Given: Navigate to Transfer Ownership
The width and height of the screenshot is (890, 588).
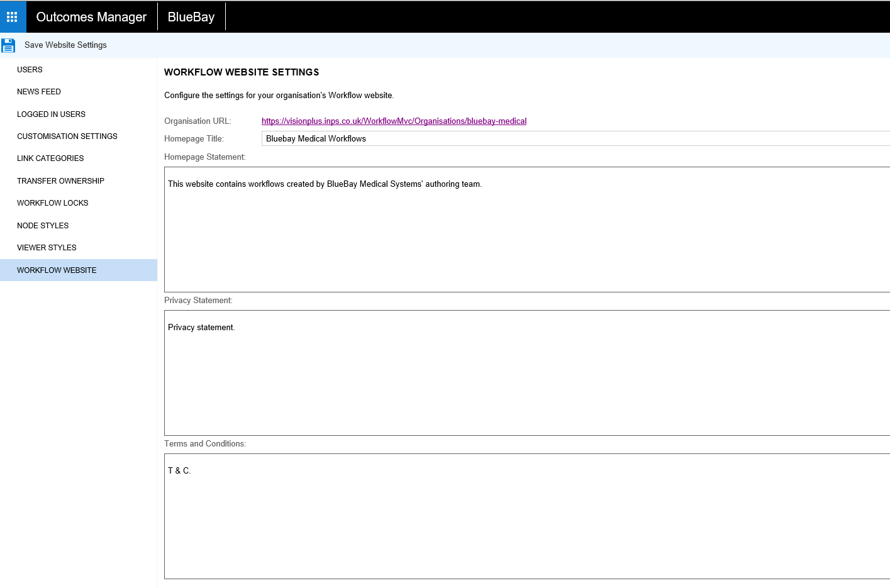Looking at the screenshot, I should click(x=60, y=181).
